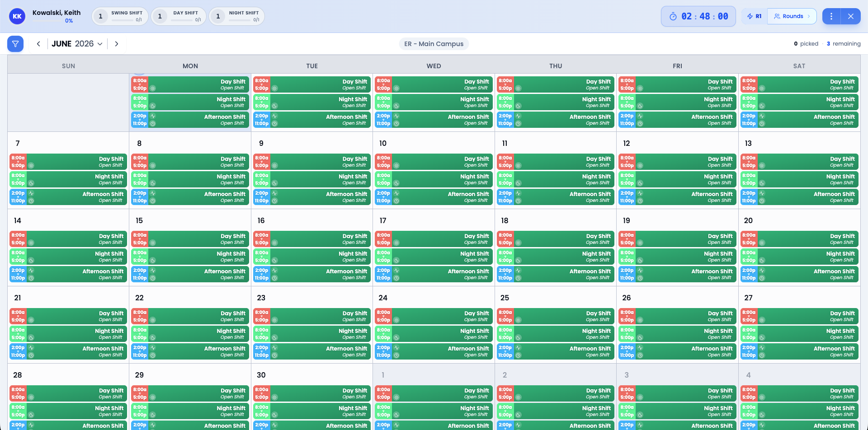Pick the Night Shift on Friday 26
The image size is (868, 430).
677,334
